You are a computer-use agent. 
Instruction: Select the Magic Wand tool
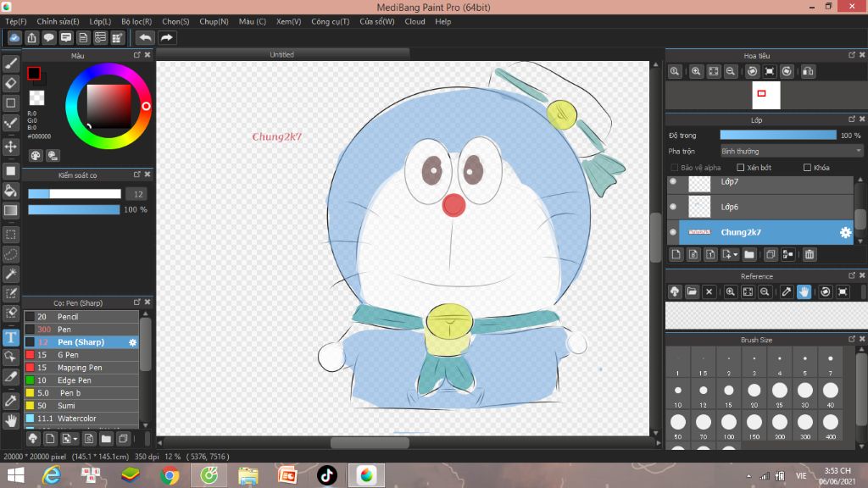(x=10, y=274)
